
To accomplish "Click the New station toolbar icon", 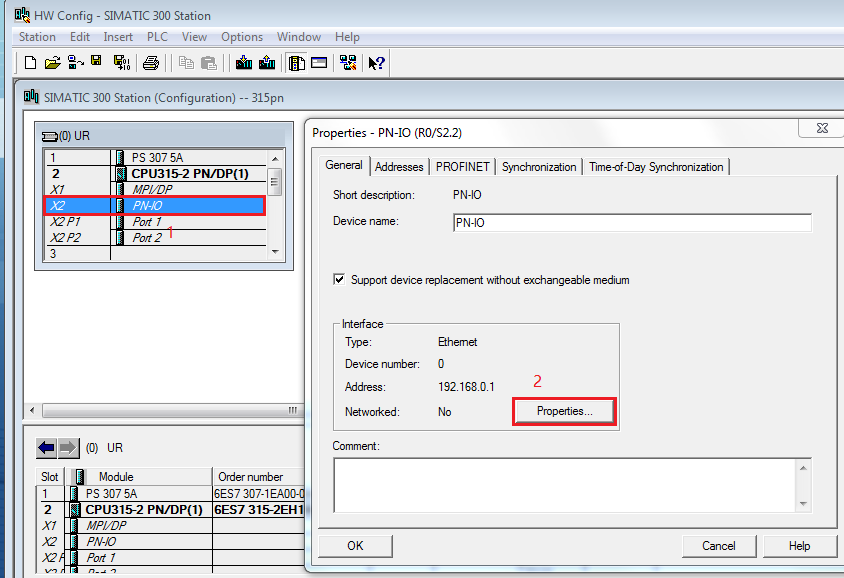I will (x=31, y=63).
